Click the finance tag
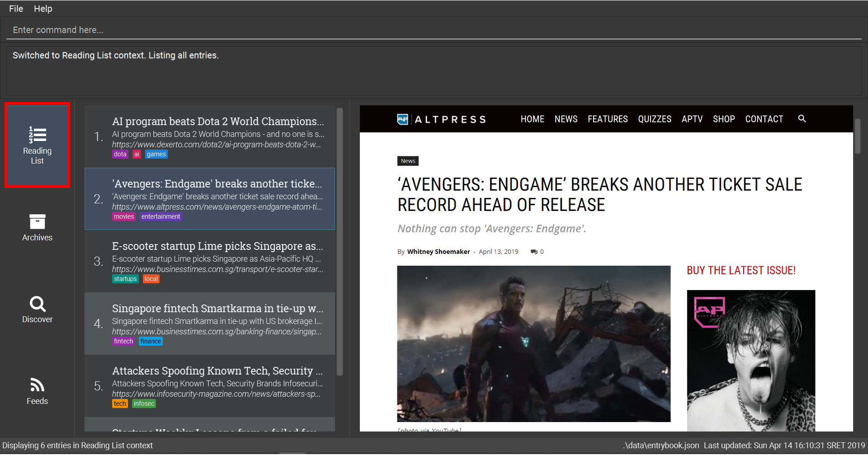Screen dimensions: 868x455 point(151,341)
